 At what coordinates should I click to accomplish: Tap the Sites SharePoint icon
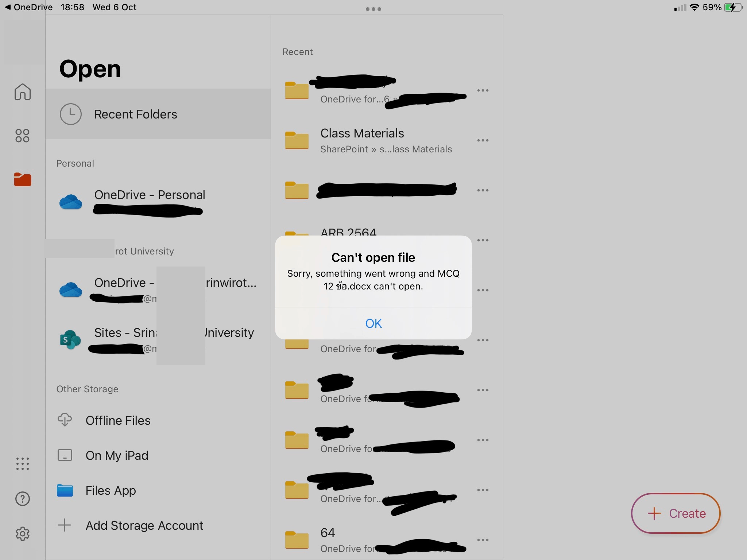click(x=70, y=339)
